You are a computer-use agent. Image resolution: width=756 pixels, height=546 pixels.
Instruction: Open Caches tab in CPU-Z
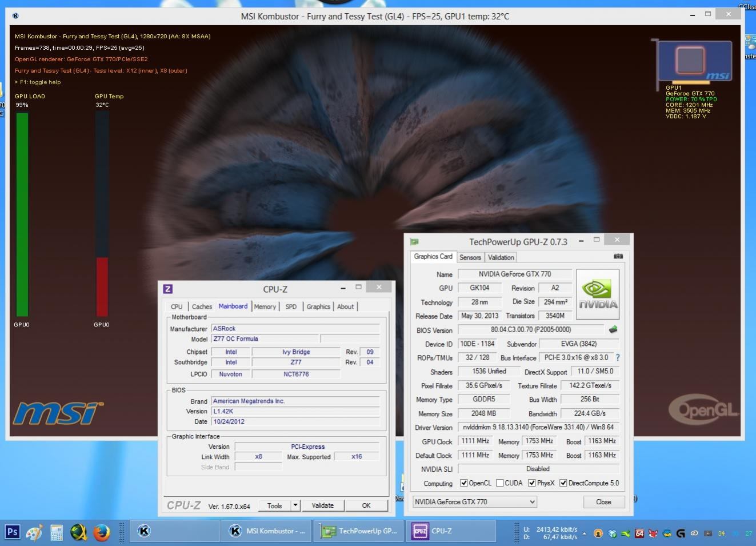pos(202,307)
